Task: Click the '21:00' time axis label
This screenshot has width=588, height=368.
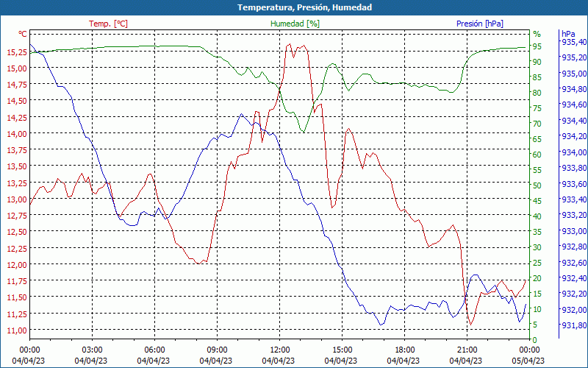Action: 467,350
